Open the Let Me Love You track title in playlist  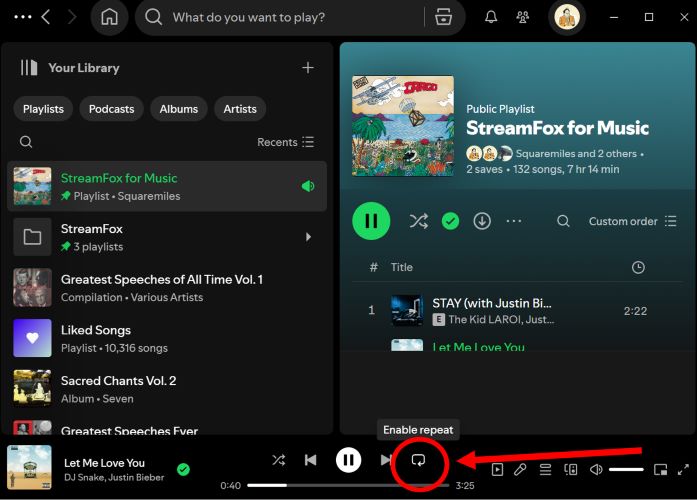pyautogui.click(x=478, y=347)
